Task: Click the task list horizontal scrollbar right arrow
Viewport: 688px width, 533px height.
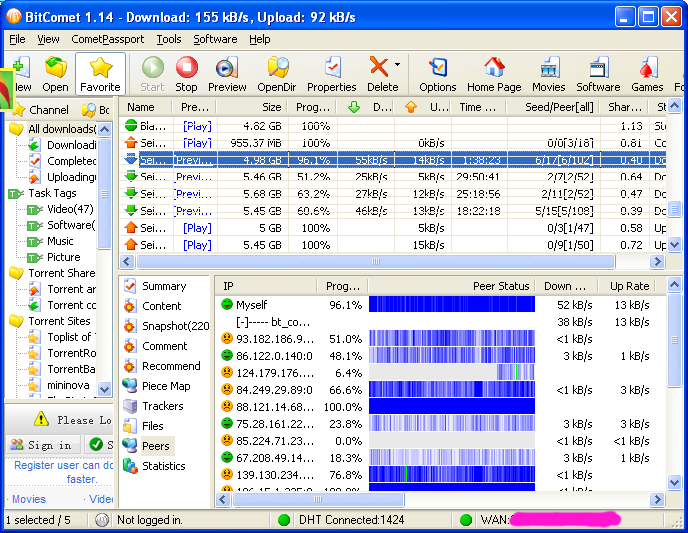Action: coord(657,261)
